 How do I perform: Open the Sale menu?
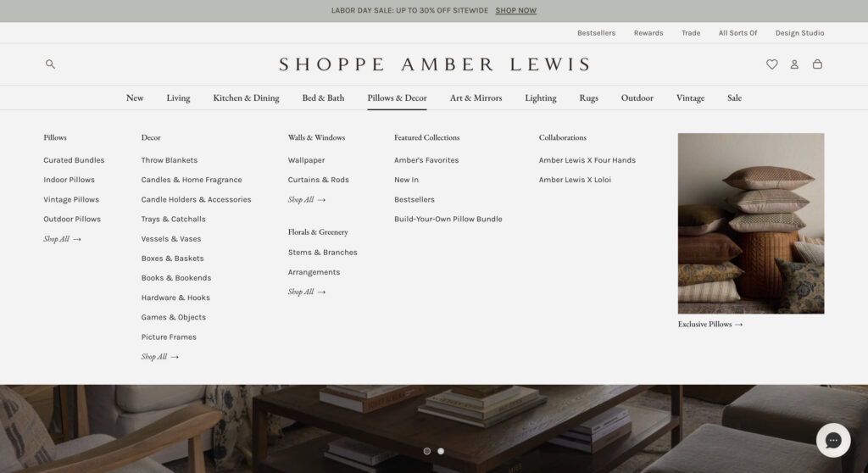pos(734,98)
